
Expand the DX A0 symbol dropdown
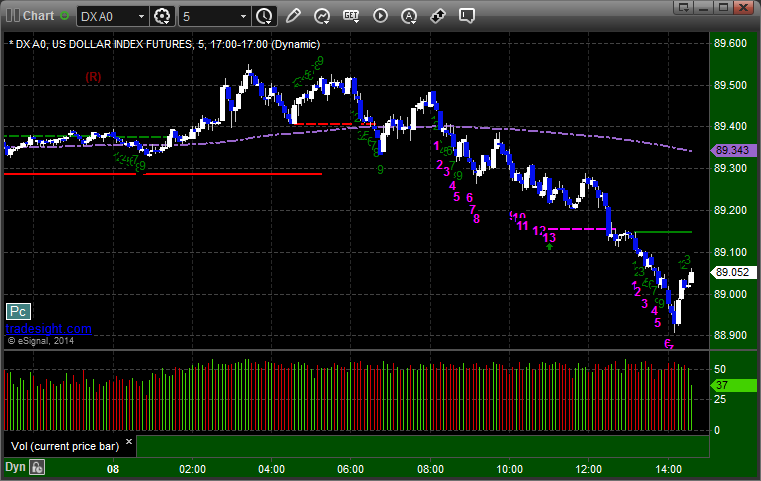[x=113, y=17]
